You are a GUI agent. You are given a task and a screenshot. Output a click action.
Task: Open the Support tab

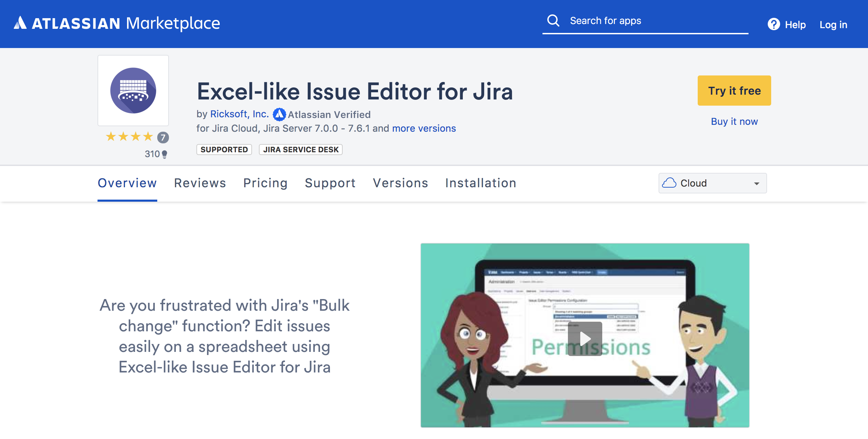[x=330, y=183]
